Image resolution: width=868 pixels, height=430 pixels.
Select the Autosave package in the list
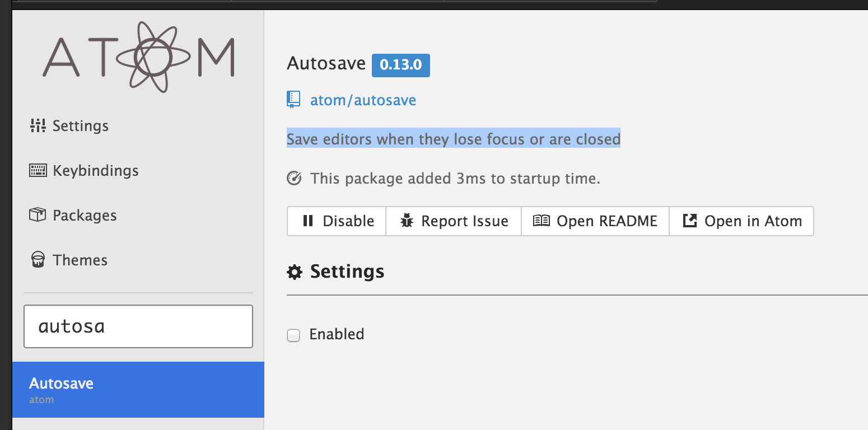(138, 390)
